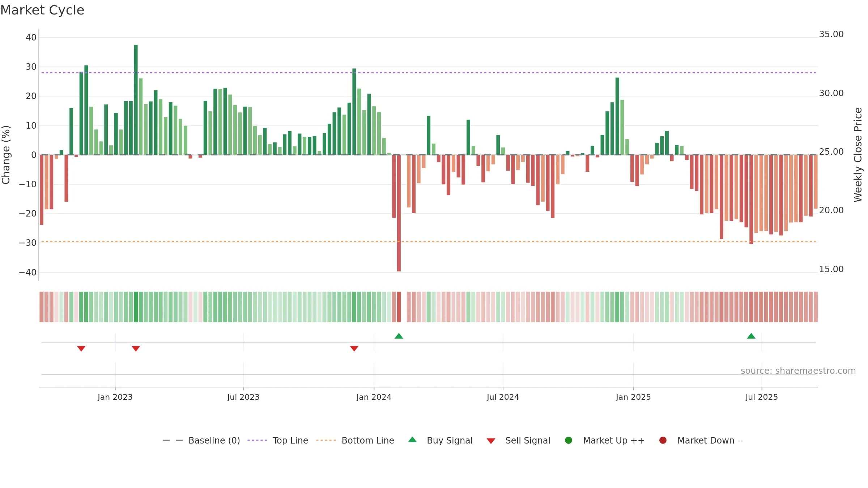The image size is (868, 488).
Task: Toggle the Bottom Line legend entry
Action: point(355,440)
